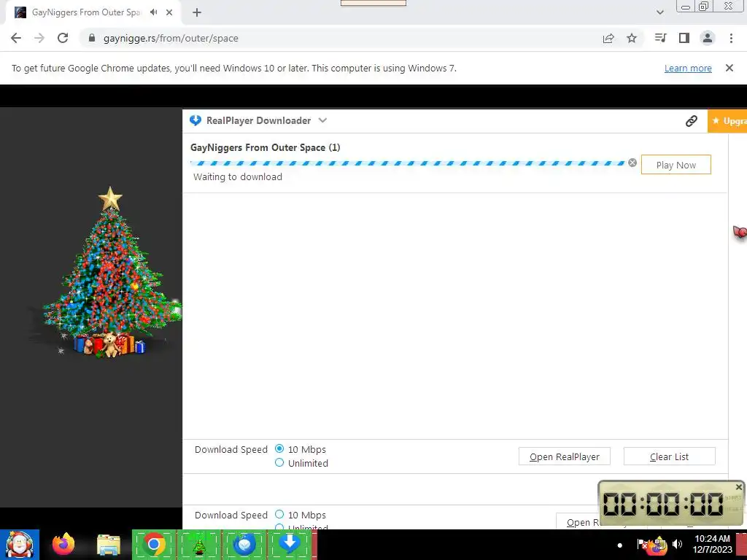Switch to RealPlayer Downloader taskbar icon
The width and height of the screenshot is (747, 560).
[x=289, y=544]
